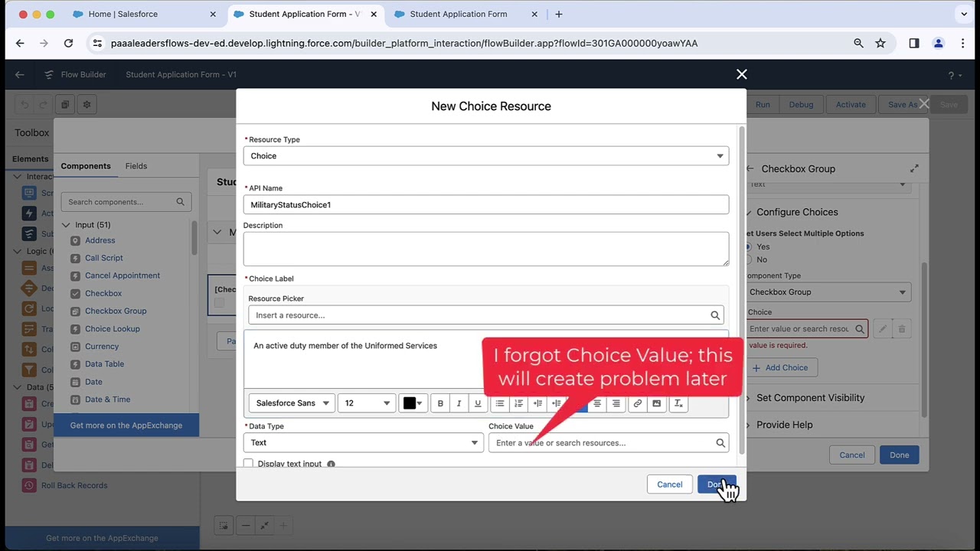Open the Component Type Checkbox Group dropdown
The image size is (980, 551).
(x=828, y=292)
